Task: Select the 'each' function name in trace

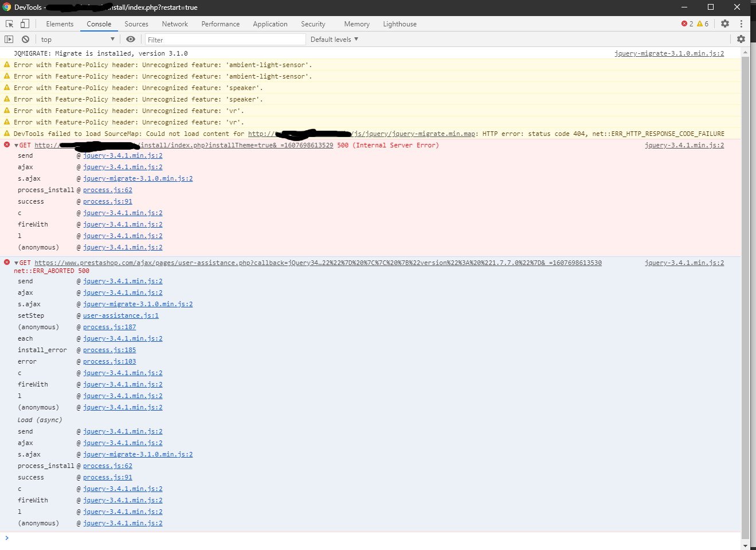Action: click(x=25, y=338)
